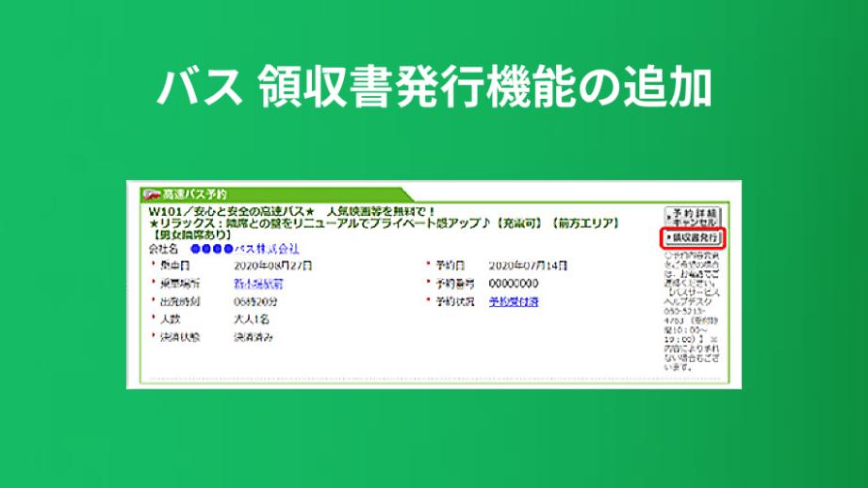
Task: Open 予約詳細キャンセル button
Action: (x=693, y=216)
